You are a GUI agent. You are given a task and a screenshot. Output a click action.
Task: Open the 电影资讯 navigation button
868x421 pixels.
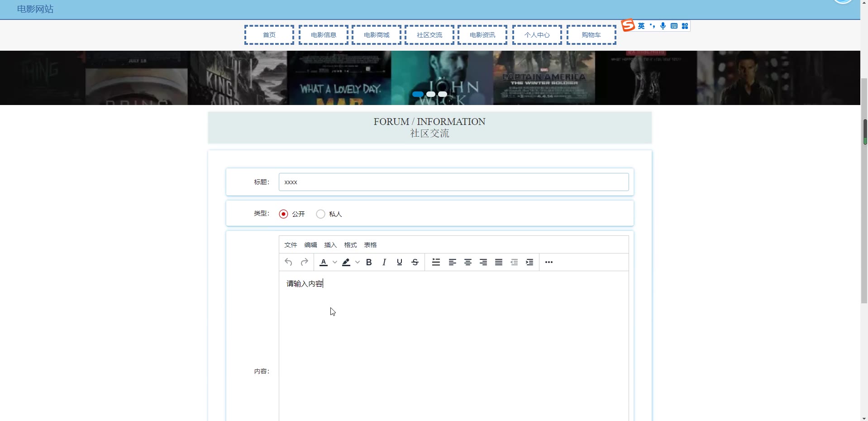pyautogui.click(x=482, y=35)
